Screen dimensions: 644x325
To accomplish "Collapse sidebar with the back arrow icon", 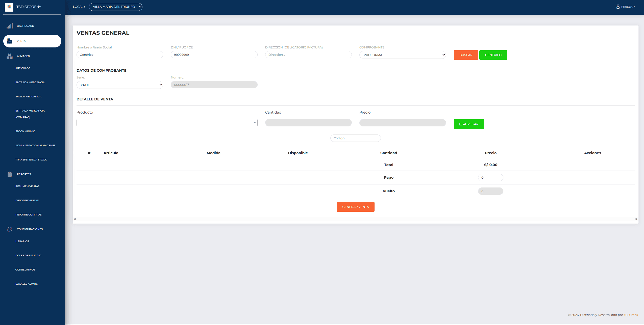I will point(39,7).
